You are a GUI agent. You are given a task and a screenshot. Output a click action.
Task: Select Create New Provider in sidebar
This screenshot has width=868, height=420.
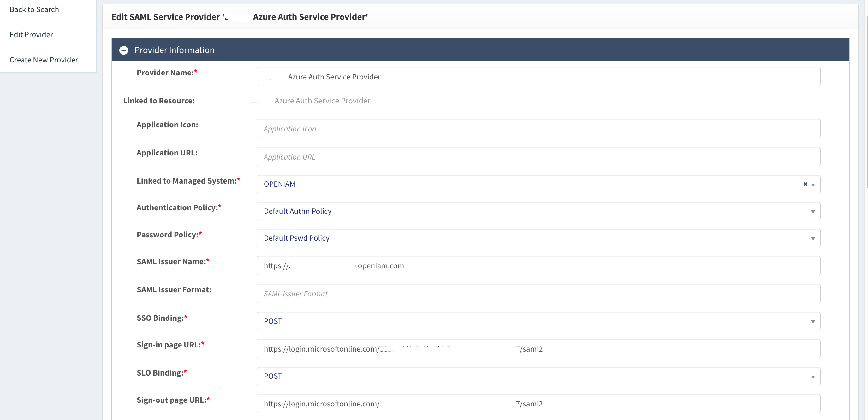pos(44,60)
